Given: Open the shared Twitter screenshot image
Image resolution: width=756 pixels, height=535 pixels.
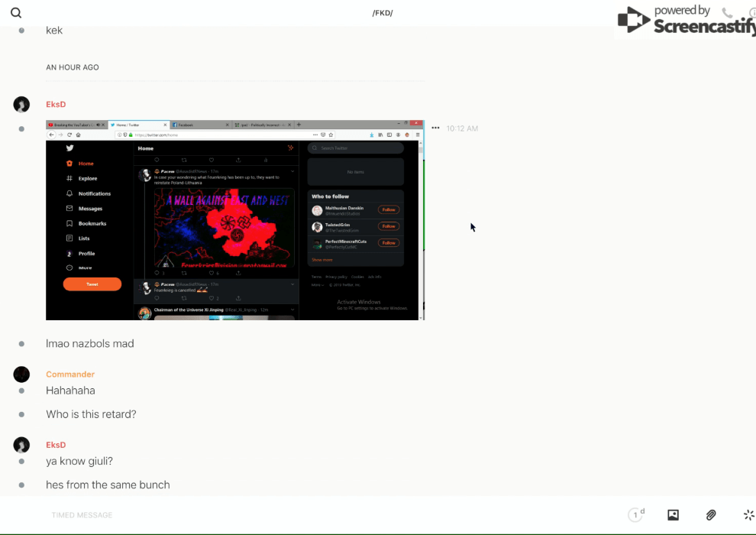Looking at the screenshot, I should [x=234, y=220].
